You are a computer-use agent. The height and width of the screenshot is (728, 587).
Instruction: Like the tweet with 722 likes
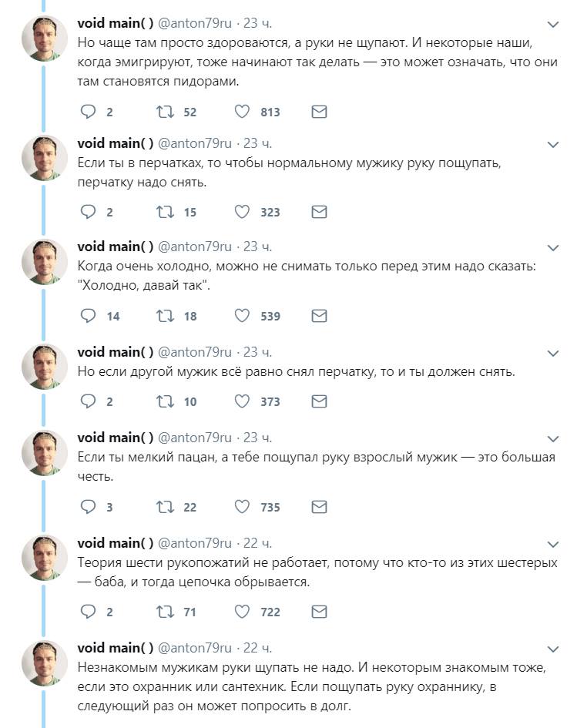242,612
